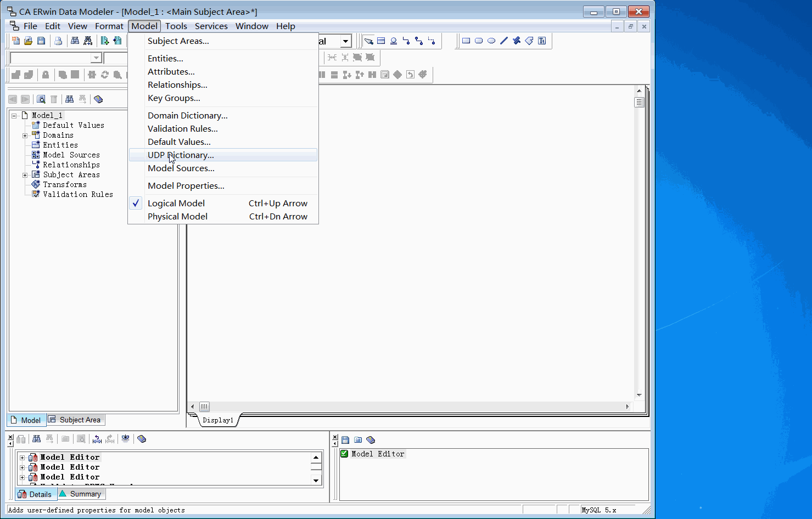The image size is (812, 519).
Task: Open the Services menu
Action: [211, 26]
